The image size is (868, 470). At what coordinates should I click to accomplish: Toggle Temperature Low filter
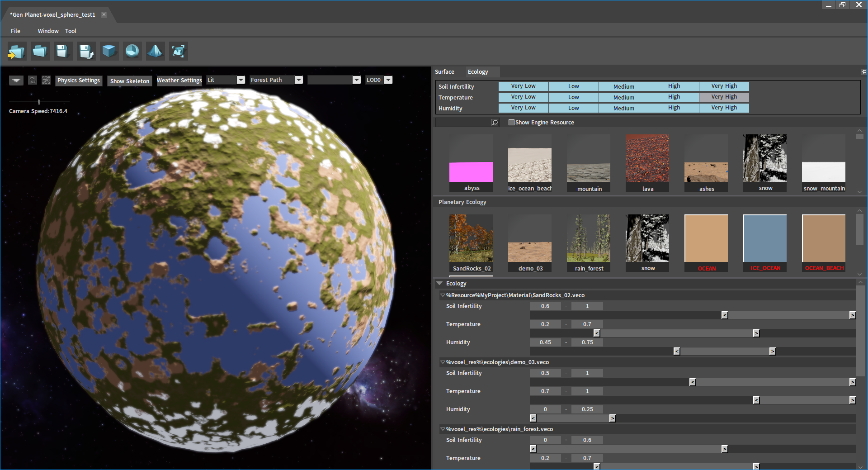coord(573,97)
